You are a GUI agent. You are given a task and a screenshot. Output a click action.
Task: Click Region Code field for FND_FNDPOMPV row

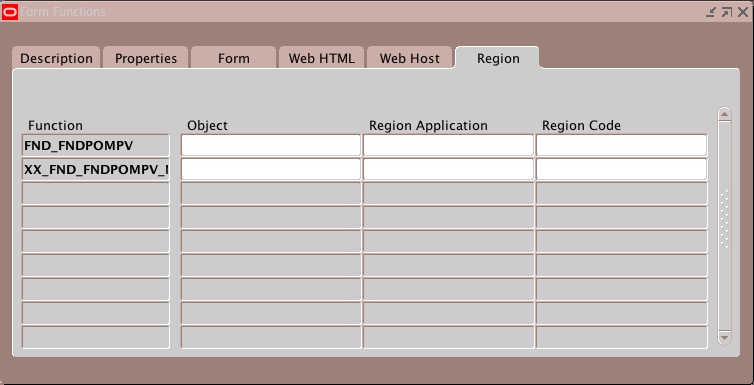click(x=622, y=145)
